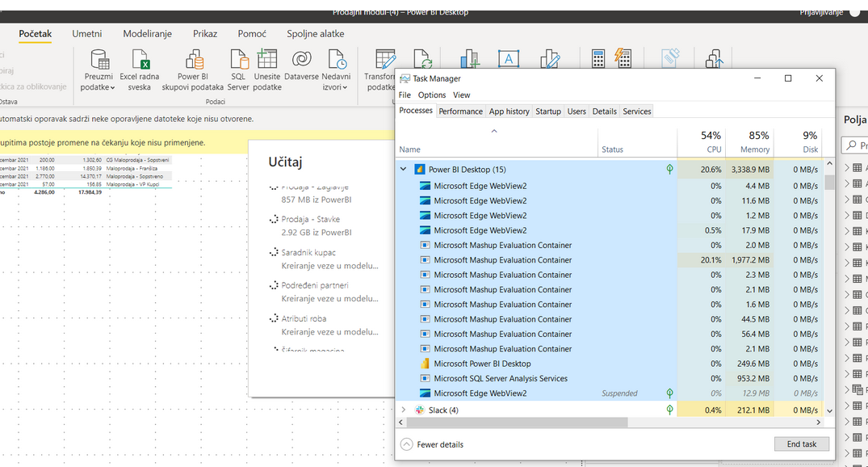
Task: Select Processes tab in Task Manager
Action: [x=416, y=110]
